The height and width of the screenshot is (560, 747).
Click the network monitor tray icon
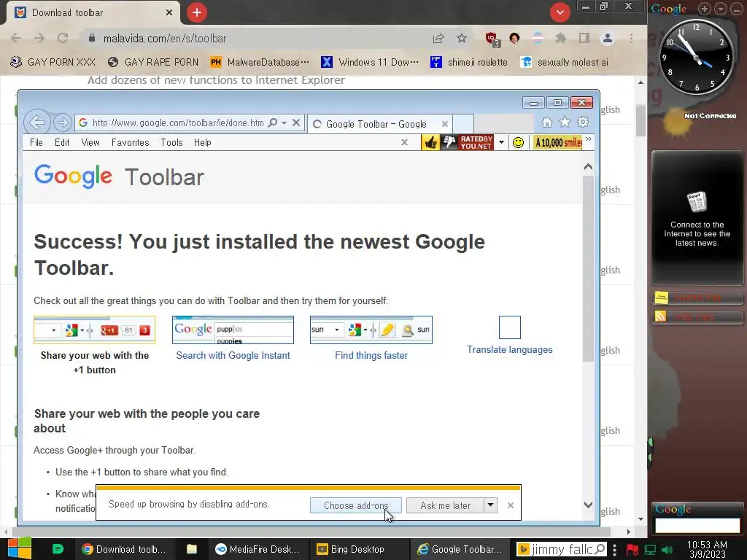[x=650, y=550]
